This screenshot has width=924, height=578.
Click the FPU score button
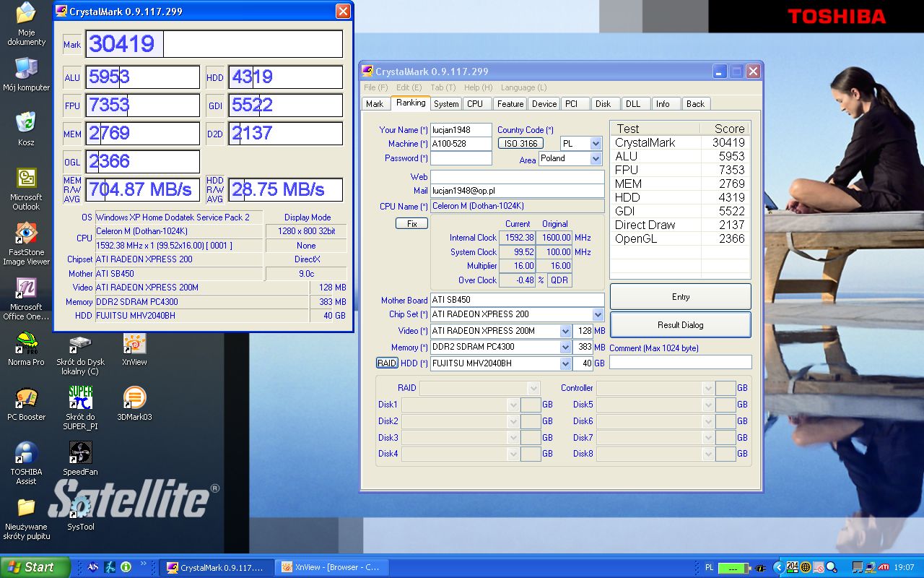coord(72,106)
